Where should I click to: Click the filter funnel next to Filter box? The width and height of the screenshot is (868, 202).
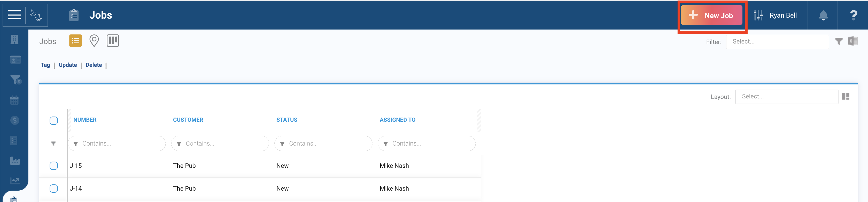(839, 41)
